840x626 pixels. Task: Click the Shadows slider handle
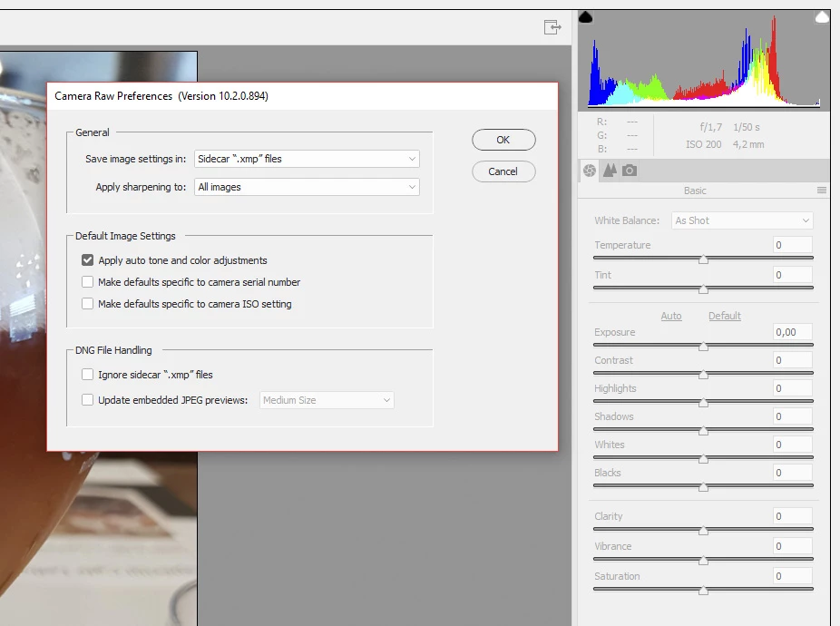click(x=703, y=431)
